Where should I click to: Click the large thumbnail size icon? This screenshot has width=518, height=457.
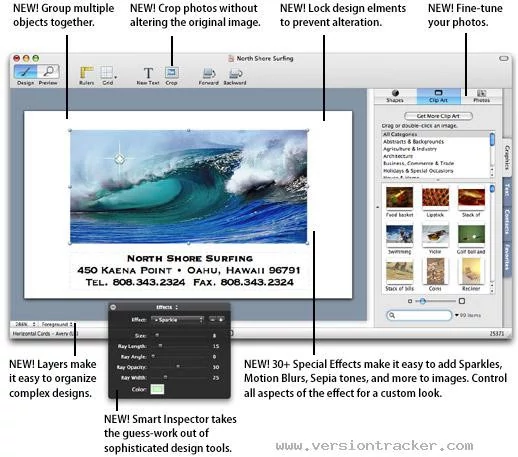(x=462, y=301)
